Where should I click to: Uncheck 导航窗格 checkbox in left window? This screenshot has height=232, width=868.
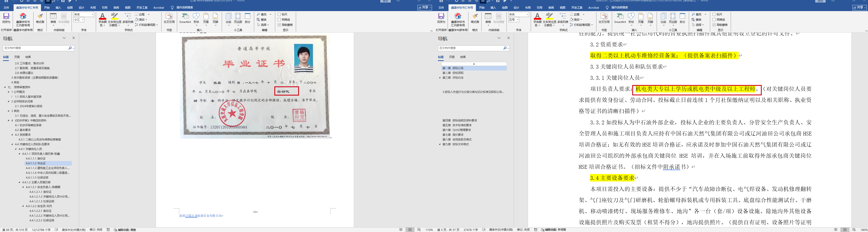(279, 25)
